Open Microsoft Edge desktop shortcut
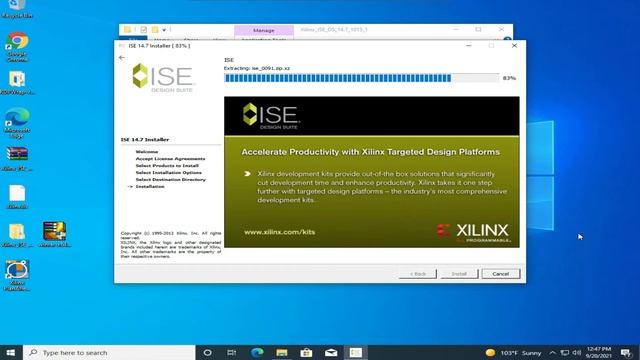640x360 pixels. point(17,122)
